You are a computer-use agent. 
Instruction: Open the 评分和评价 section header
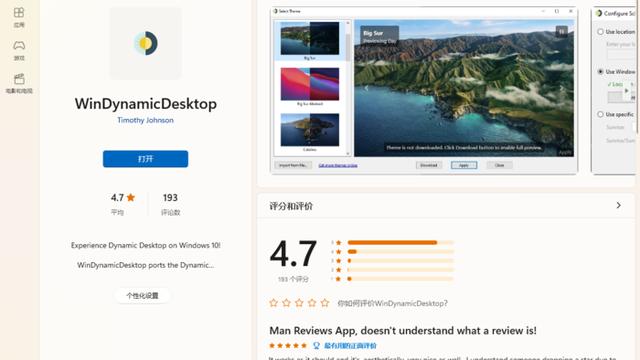pos(291,206)
